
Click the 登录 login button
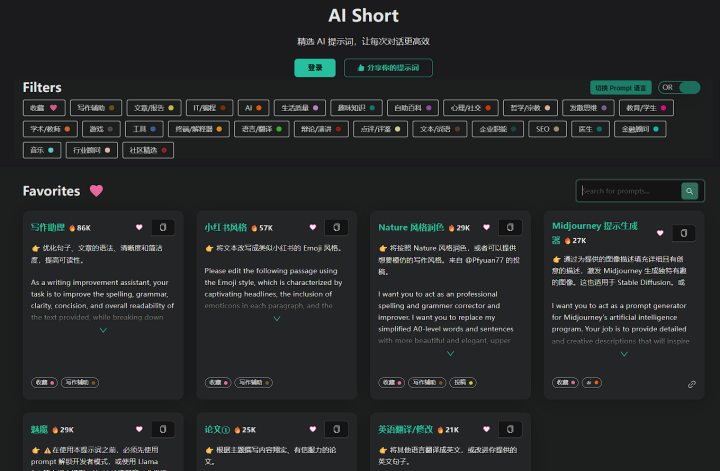click(315, 68)
